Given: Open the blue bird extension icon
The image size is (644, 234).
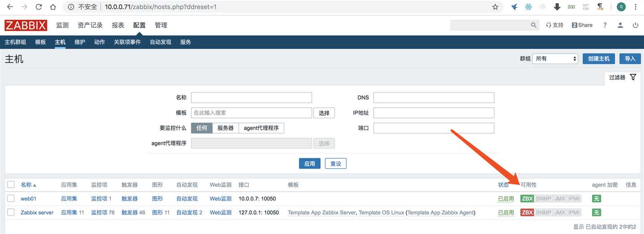Looking at the screenshot, I should click(x=514, y=7).
